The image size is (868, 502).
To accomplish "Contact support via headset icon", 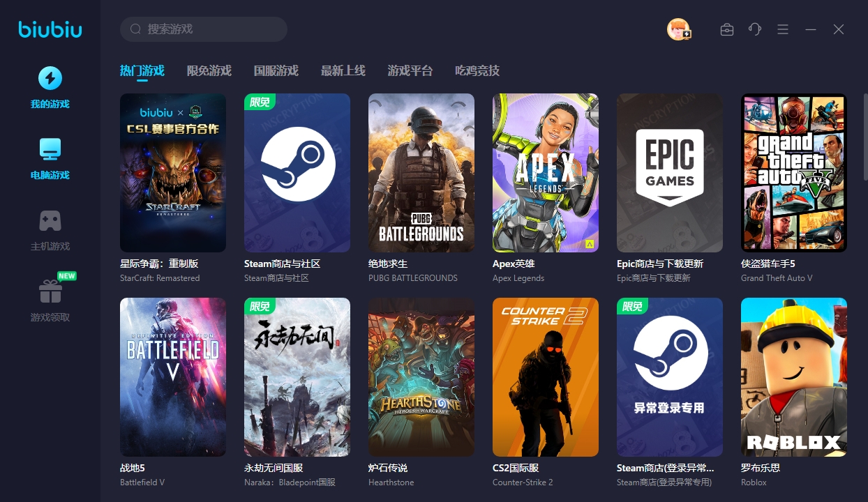I will point(755,29).
